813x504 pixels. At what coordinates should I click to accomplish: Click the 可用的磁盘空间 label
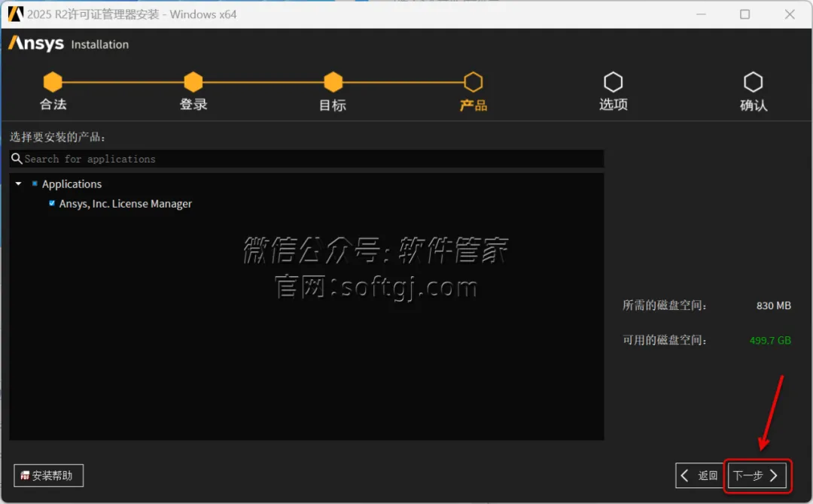[x=664, y=340]
